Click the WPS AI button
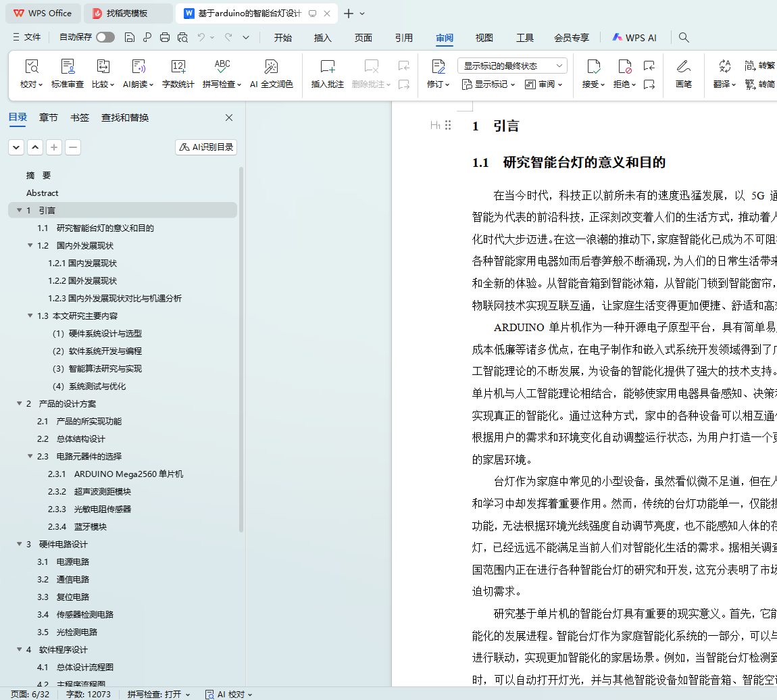Screen dimensions: 777x700 point(634,38)
